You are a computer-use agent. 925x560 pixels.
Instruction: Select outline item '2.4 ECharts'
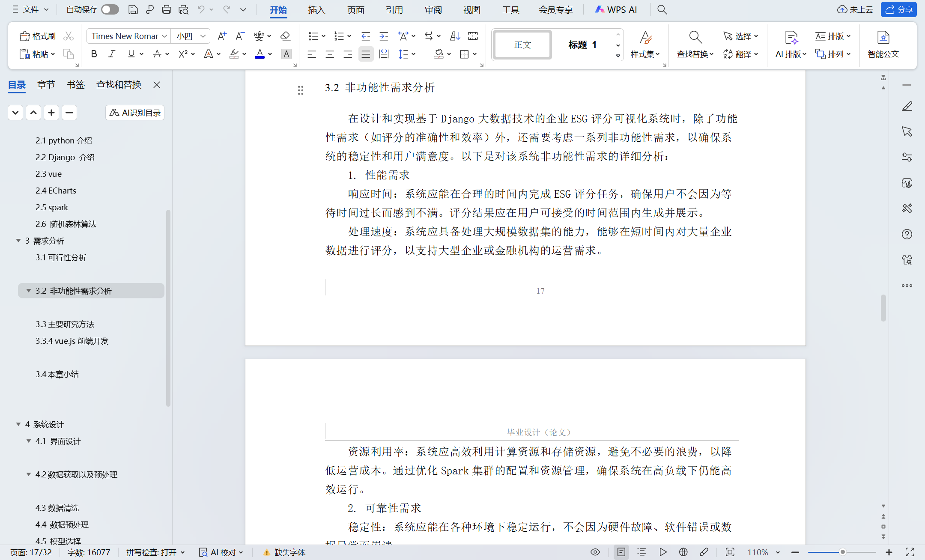pos(56,191)
